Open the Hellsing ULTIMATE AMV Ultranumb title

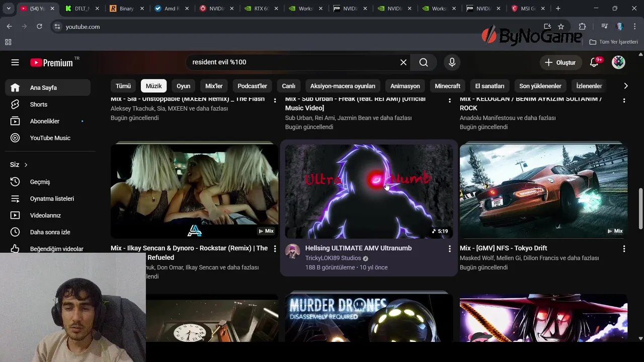[x=358, y=248]
